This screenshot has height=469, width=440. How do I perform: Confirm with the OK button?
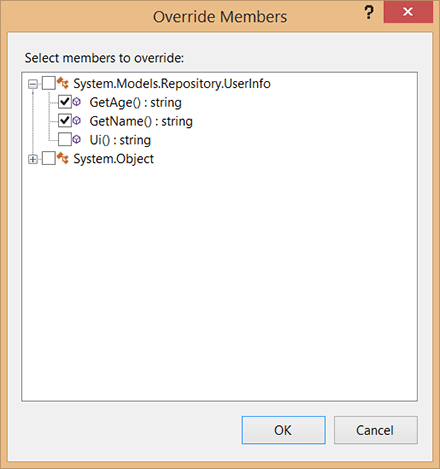point(284,430)
